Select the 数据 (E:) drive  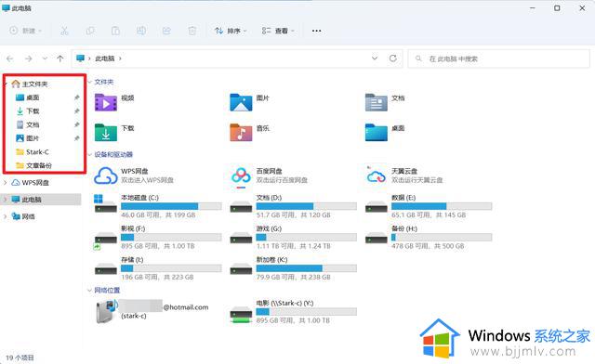pyautogui.click(x=429, y=206)
